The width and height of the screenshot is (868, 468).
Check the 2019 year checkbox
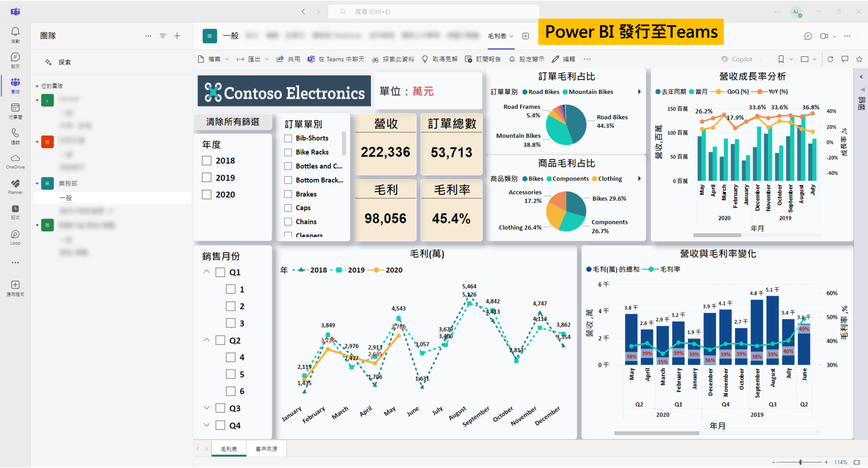point(207,177)
